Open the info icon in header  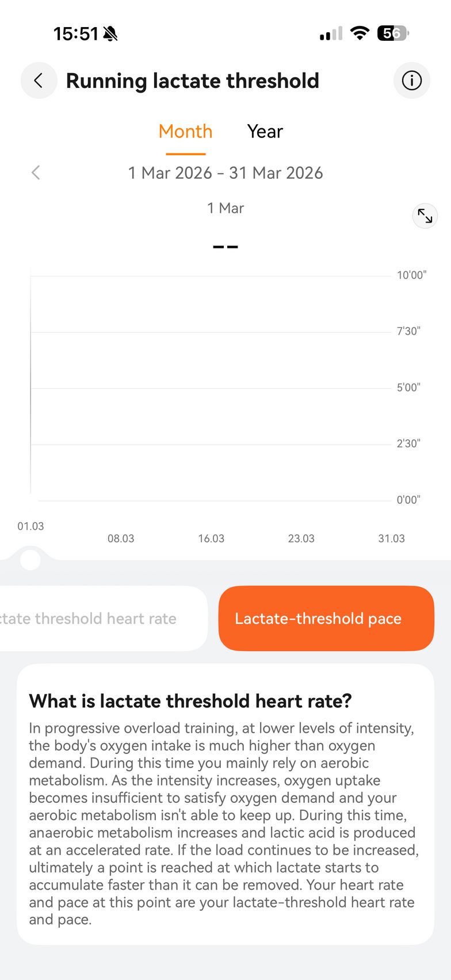tap(411, 81)
